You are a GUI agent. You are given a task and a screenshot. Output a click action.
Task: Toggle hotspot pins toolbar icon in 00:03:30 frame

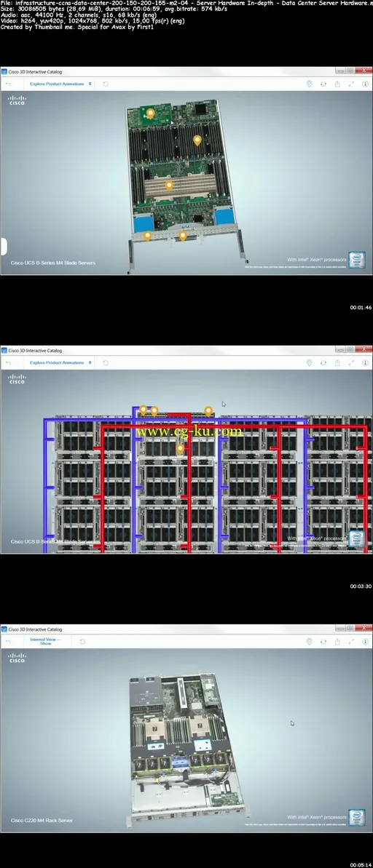[310, 363]
